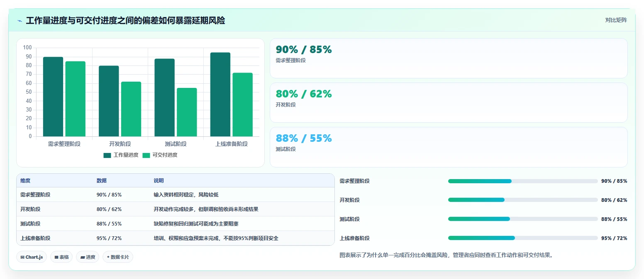Click the footer summary about 单一完成百分比
644x279 pixels.
pyautogui.click(x=446, y=255)
